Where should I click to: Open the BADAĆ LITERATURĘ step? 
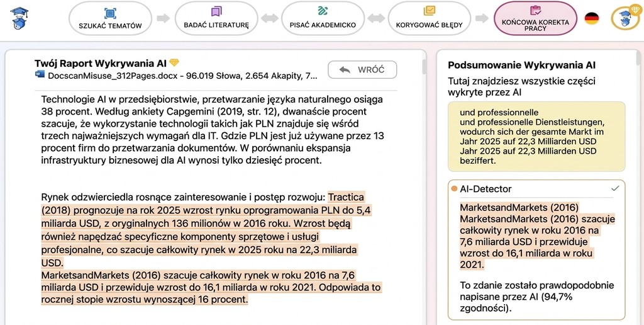click(216, 18)
